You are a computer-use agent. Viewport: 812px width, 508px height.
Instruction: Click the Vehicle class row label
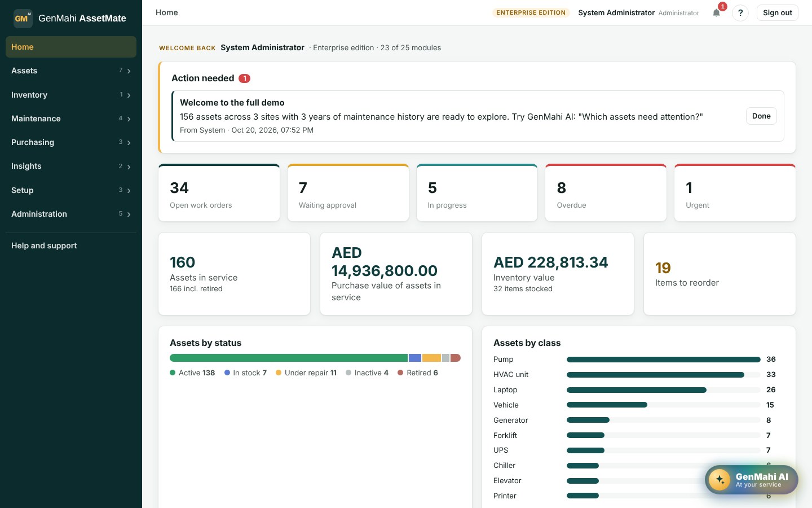pyautogui.click(x=506, y=405)
